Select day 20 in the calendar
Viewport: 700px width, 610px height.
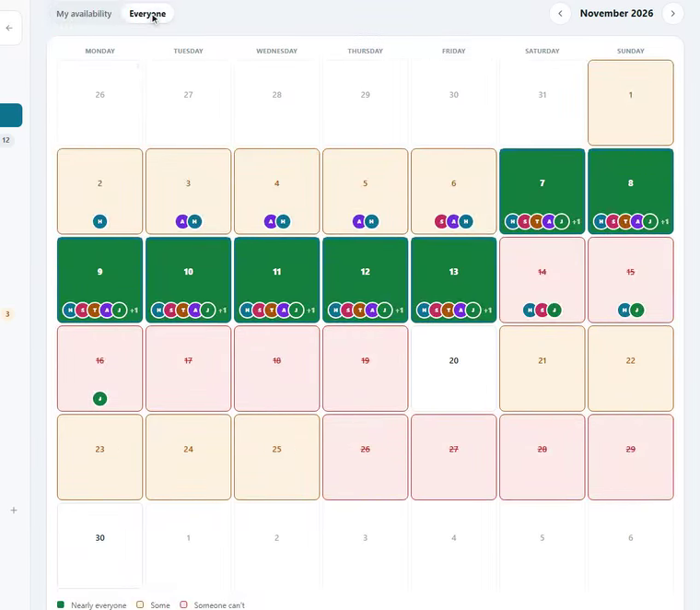click(x=453, y=369)
